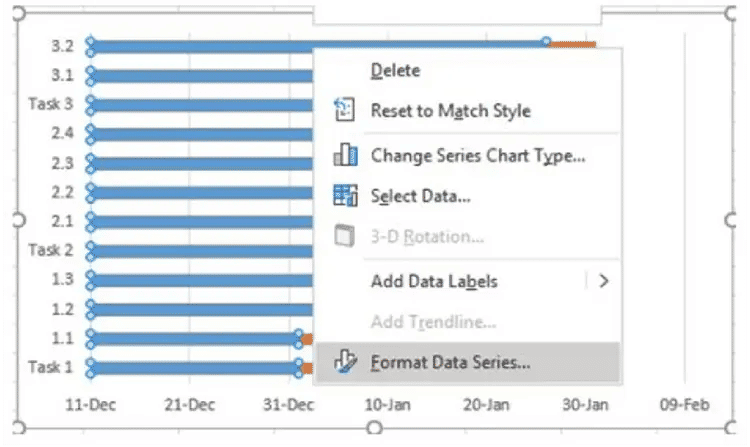Expand the Add Data Labels submenu arrow

click(x=604, y=281)
